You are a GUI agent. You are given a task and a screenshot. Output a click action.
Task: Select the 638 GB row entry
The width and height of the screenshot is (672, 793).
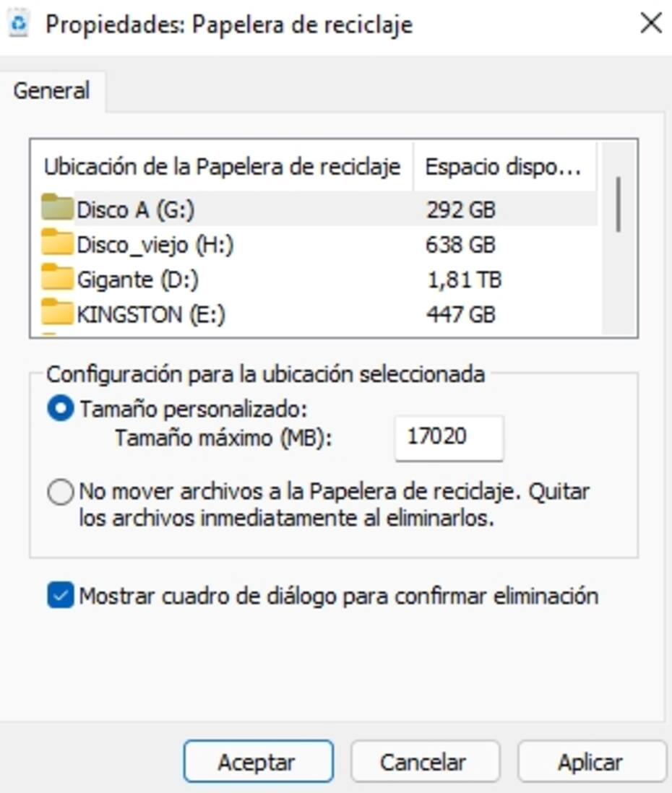tap(460, 245)
